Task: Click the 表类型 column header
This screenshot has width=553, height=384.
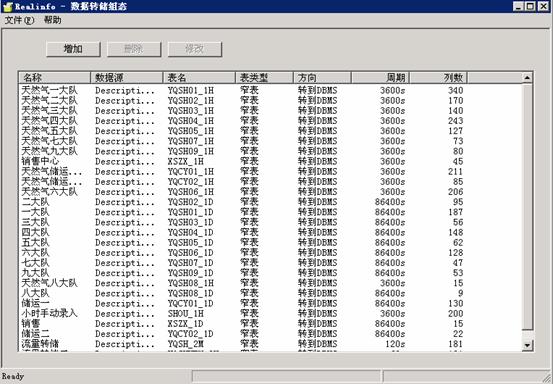Action: pos(265,78)
